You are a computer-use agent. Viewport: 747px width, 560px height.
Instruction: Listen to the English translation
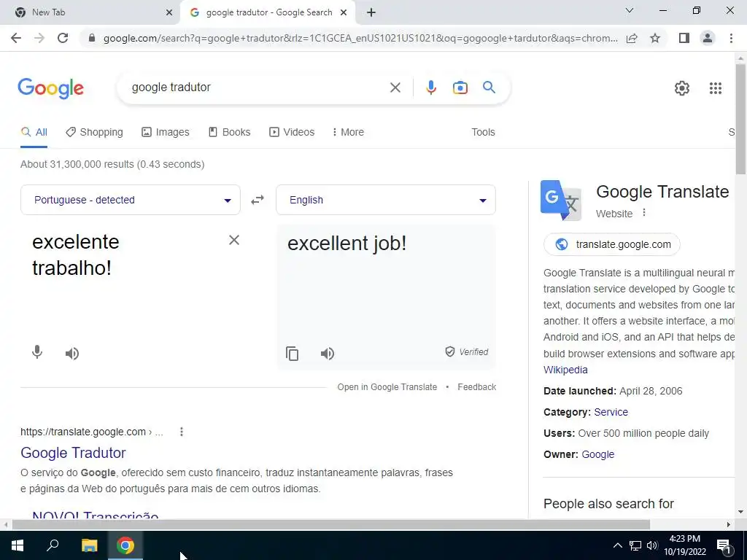(x=328, y=354)
